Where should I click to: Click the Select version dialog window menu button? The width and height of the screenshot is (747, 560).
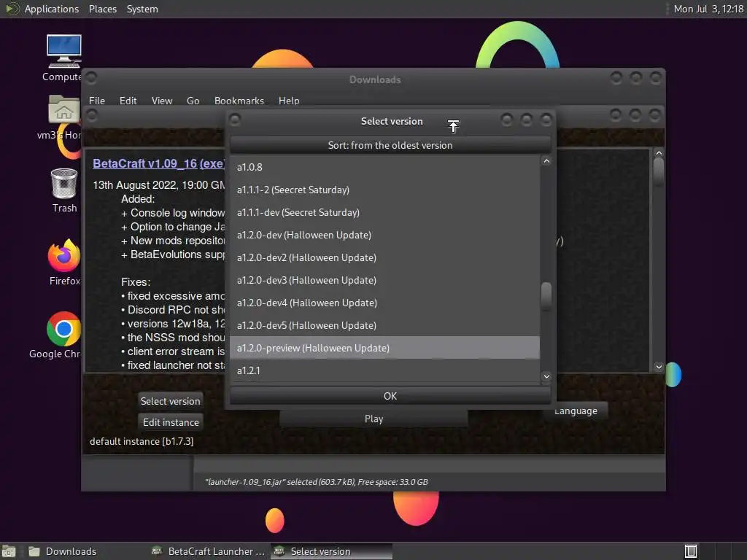235,119
